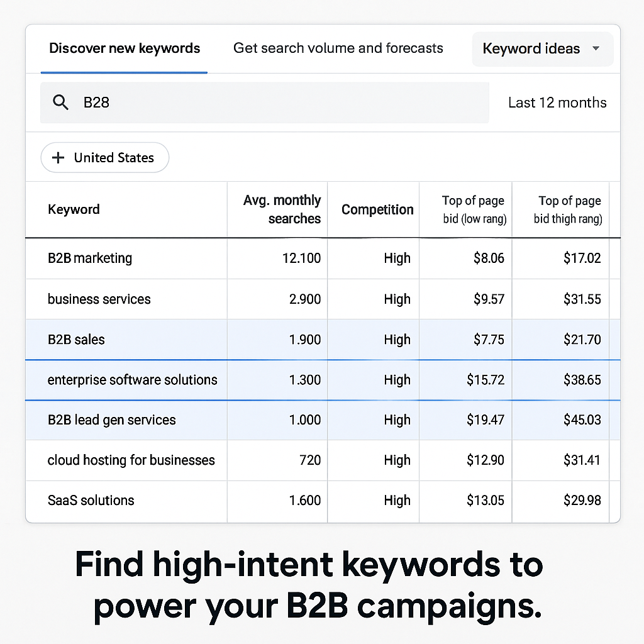This screenshot has width=644, height=644.
Task: Click the plus icon beside United States
Action: click(x=58, y=158)
